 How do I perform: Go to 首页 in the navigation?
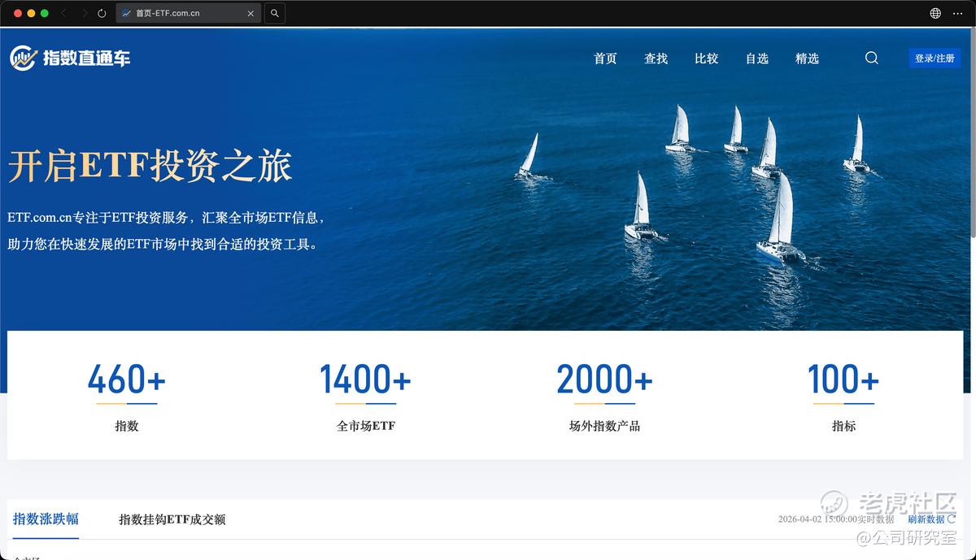pyautogui.click(x=605, y=59)
